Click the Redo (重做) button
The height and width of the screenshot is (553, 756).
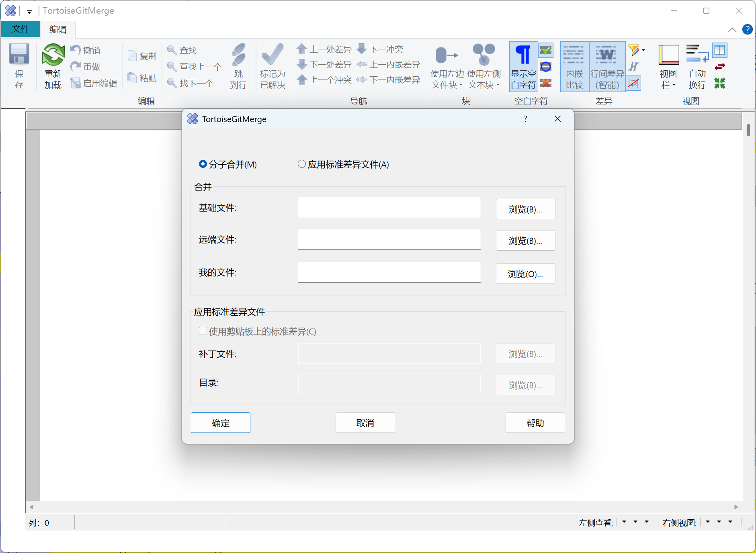(85, 67)
